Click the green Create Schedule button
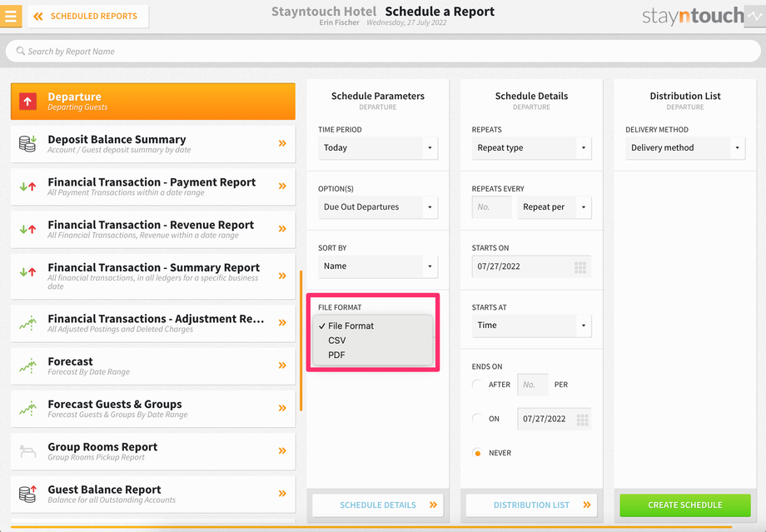The image size is (766, 532). 685,505
